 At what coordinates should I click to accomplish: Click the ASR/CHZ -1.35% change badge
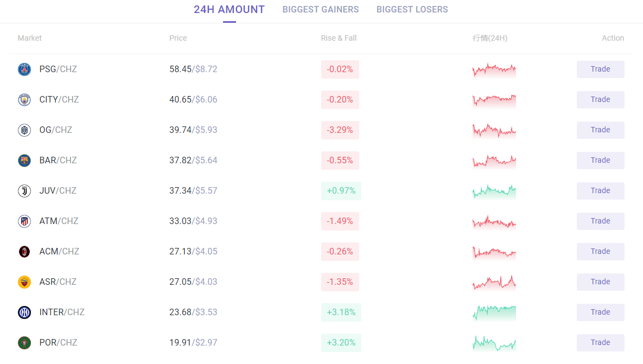tap(340, 282)
